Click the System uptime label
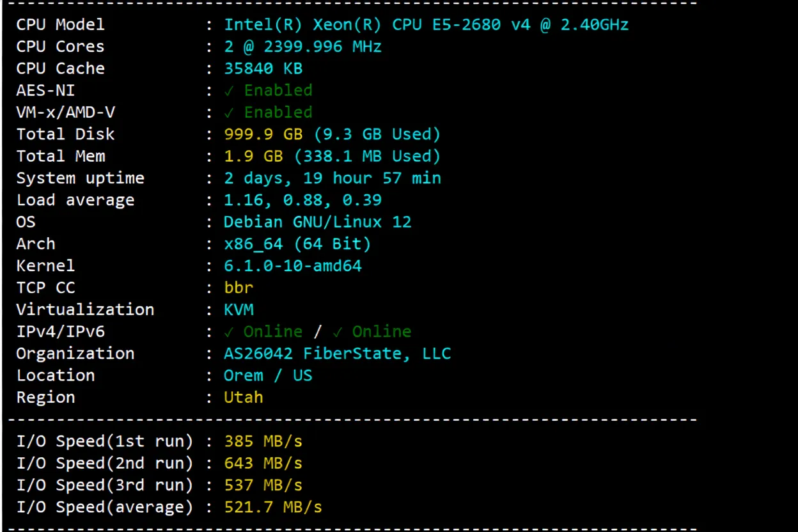 pyautogui.click(x=80, y=178)
